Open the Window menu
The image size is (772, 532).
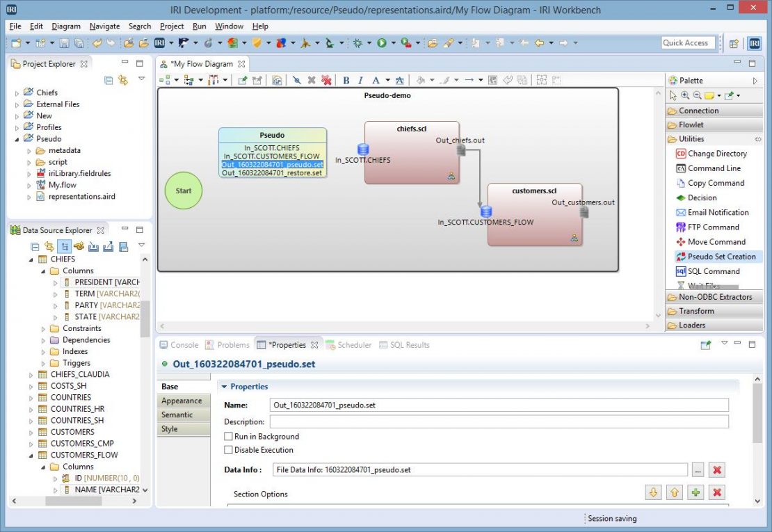(x=229, y=26)
